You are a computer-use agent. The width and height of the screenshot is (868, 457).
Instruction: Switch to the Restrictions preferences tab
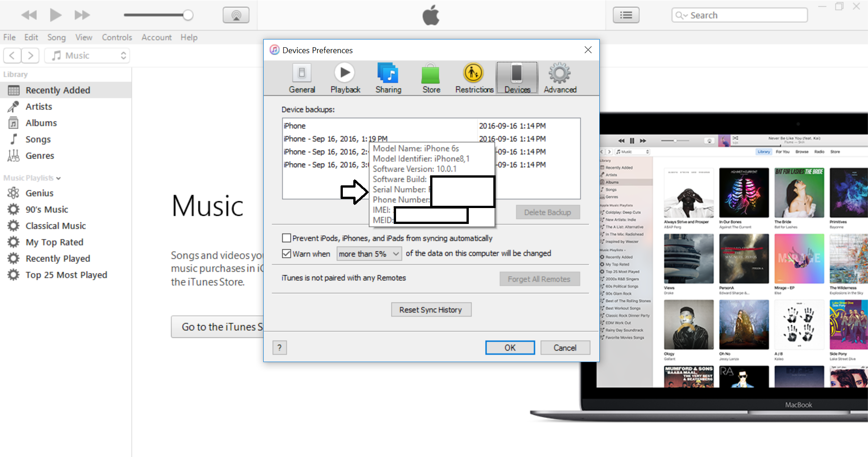[x=474, y=78]
